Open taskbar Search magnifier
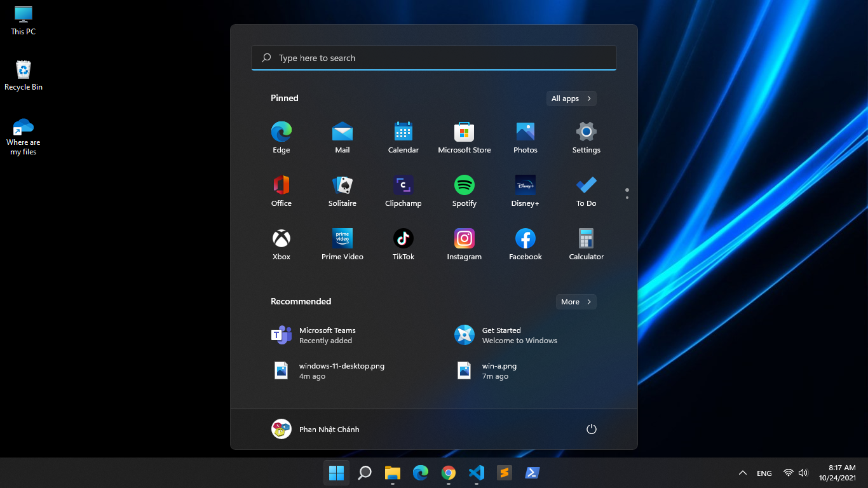Viewport: 868px width, 488px height. (365, 473)
